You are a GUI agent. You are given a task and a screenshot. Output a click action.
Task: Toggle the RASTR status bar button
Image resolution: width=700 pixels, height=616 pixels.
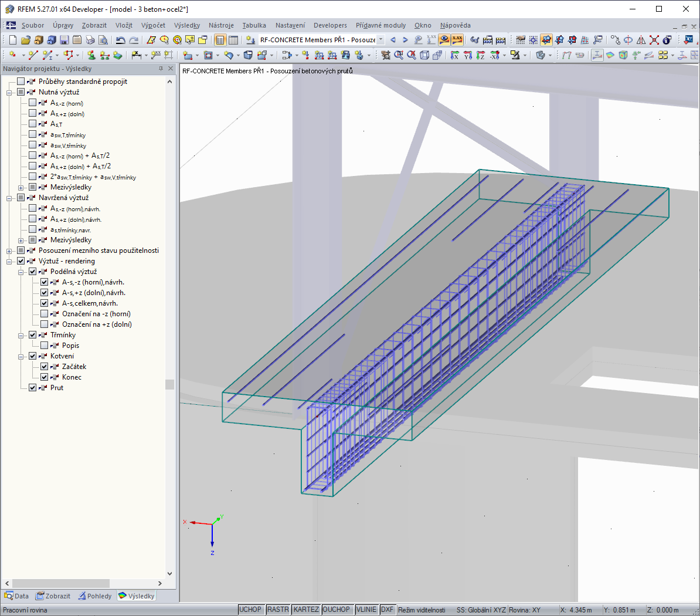pos(278,610)
